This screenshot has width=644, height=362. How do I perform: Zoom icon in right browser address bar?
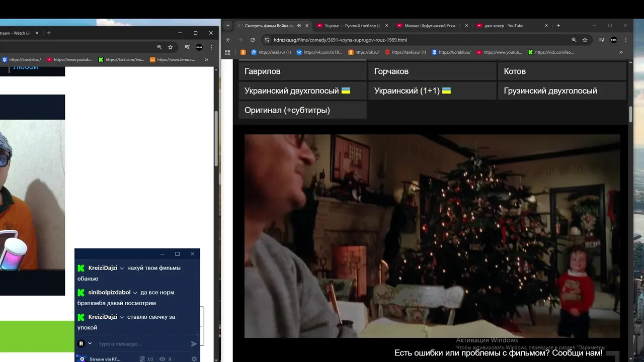[574, 40]
